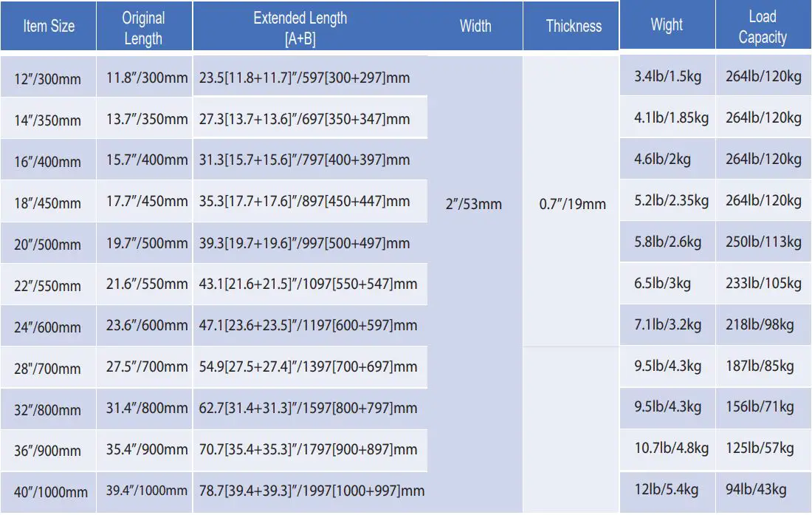Select the Extended Length [A+B] header
This screenshot has width=812, height=515.
[300, 28]
